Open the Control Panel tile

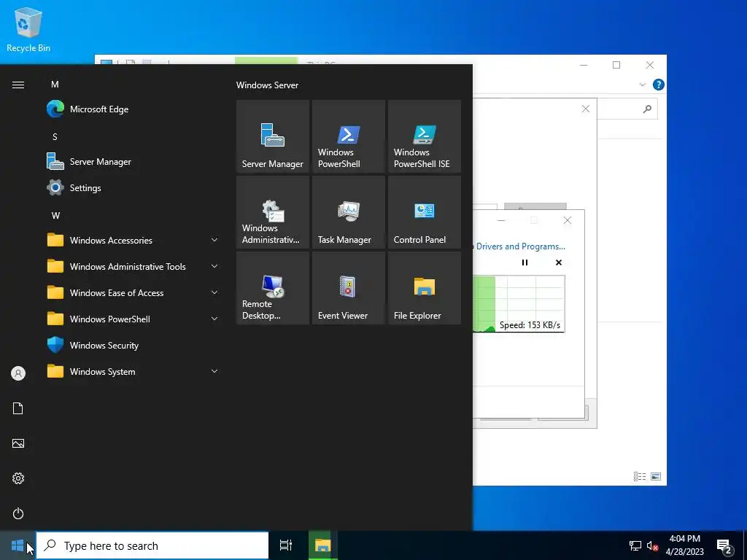[425, 212]
